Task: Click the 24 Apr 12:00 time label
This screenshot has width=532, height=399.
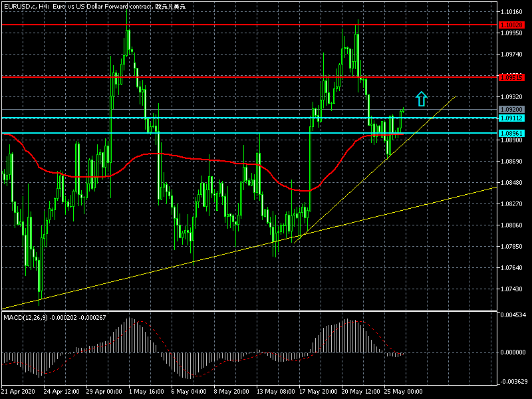Action: [61, 391]
